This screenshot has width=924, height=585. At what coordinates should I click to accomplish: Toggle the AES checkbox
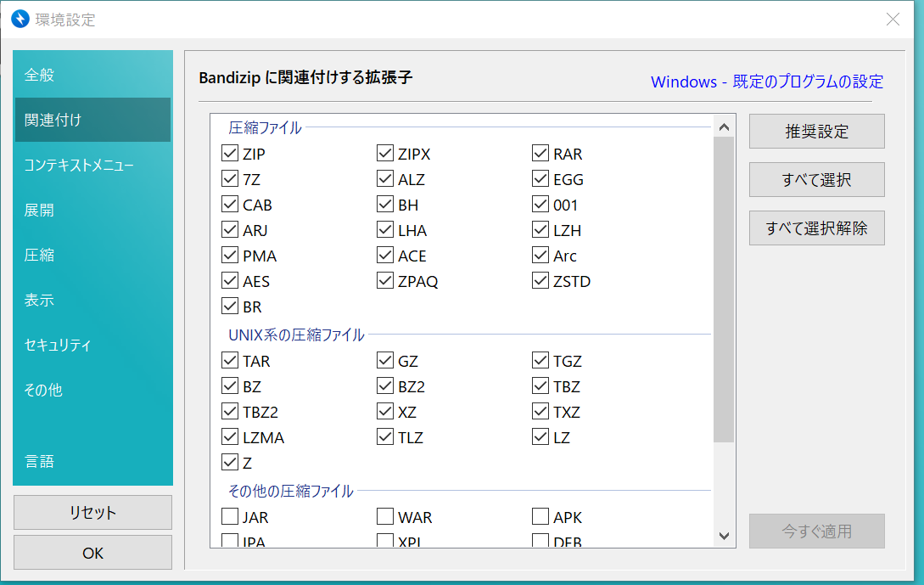point(230,281)
